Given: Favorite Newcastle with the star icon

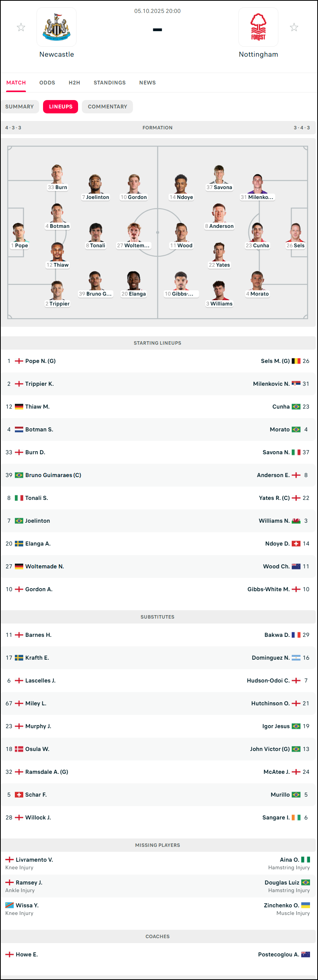Looking at the screenshot, I should tap(21, 27).
